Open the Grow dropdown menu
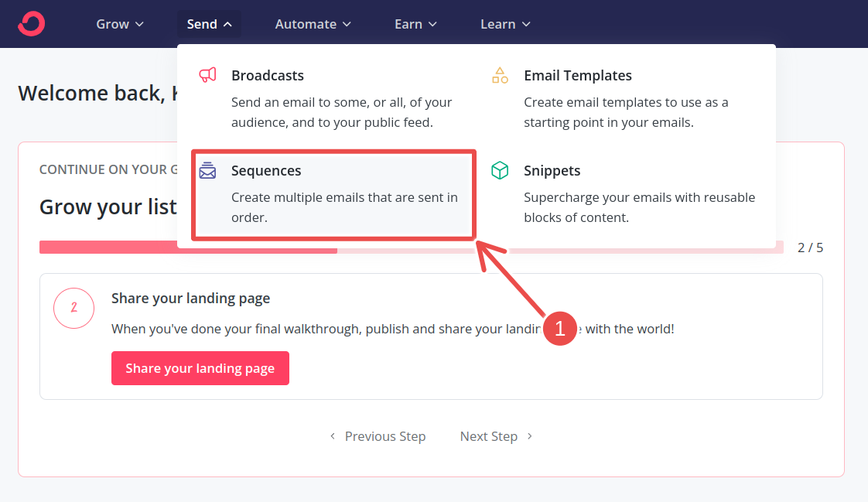The image size is (868, 502). click(x=119, y=24)
